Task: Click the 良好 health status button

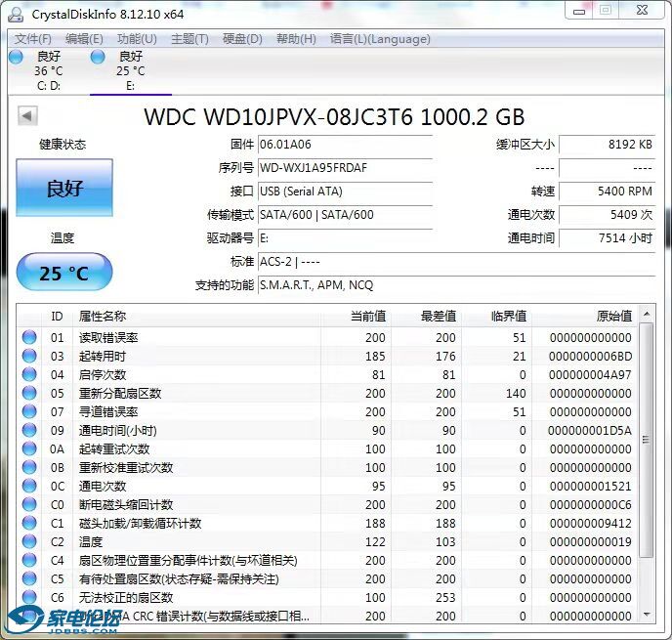Action: pyautogui.click(x=64, y=188)
